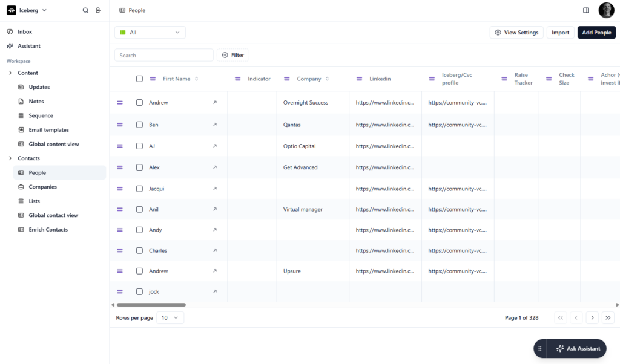Click the horizontal scrollbar thumb under the table
The image size is (620, 364).
(x=151, y=305)
